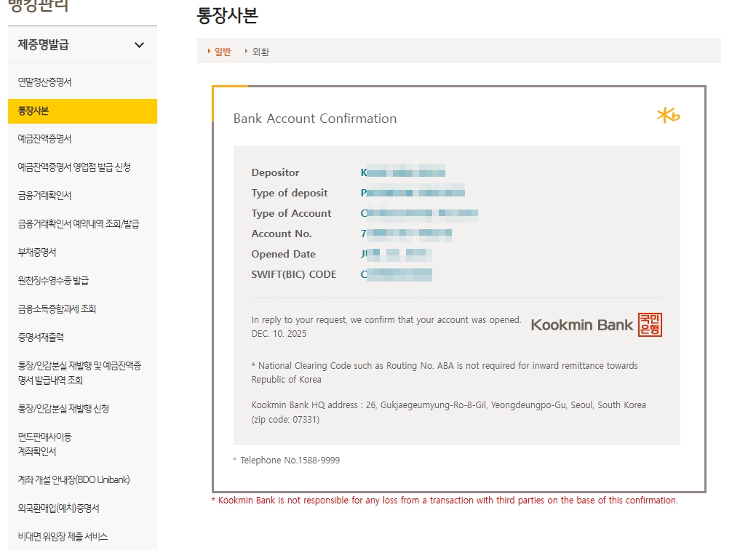Click the Type of deposit label
The image size is (756, 550).
pos(290,193)
